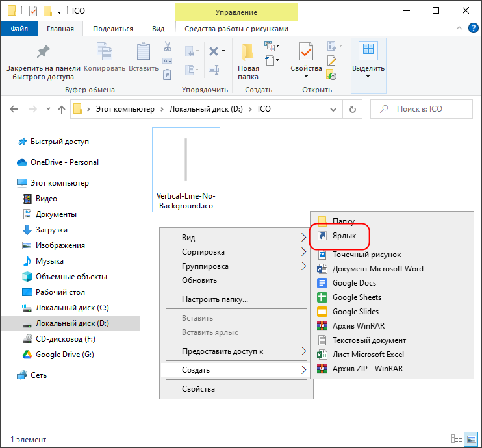Create a Точечный рисунок file
Screen dimensions: 482x448
pos(392,255)
